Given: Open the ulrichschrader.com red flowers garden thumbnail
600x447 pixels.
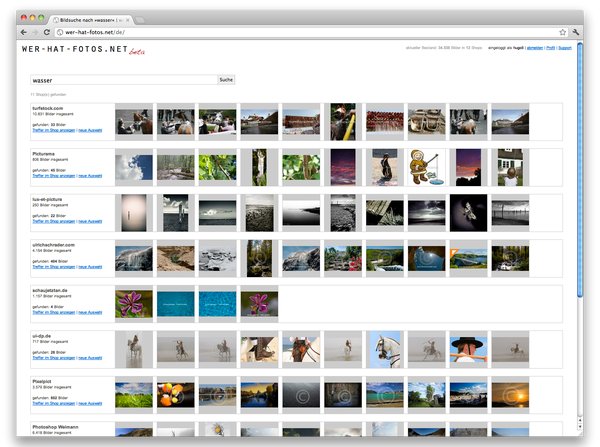Looking at the screenshot, I should 343,258.
